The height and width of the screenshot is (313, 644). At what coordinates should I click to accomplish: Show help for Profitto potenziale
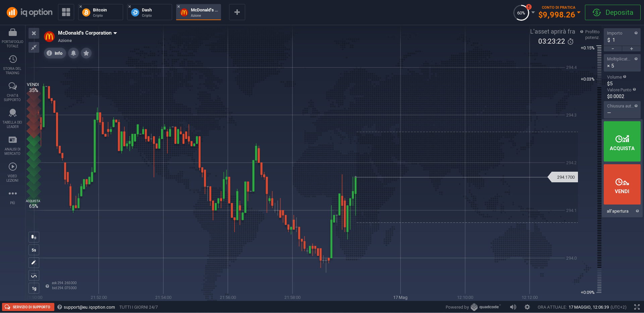click(582, 32)
